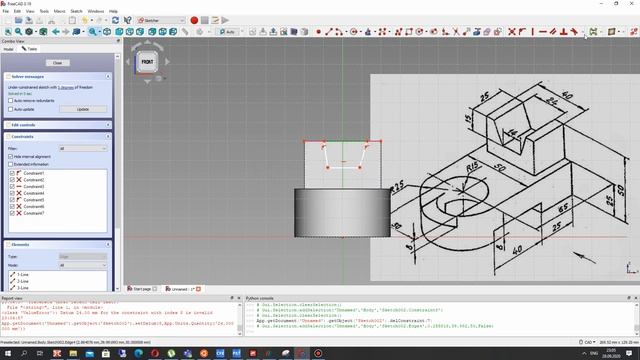Open the elements Mode dropdown
The image size is (640, 360).
click(83, 265)
